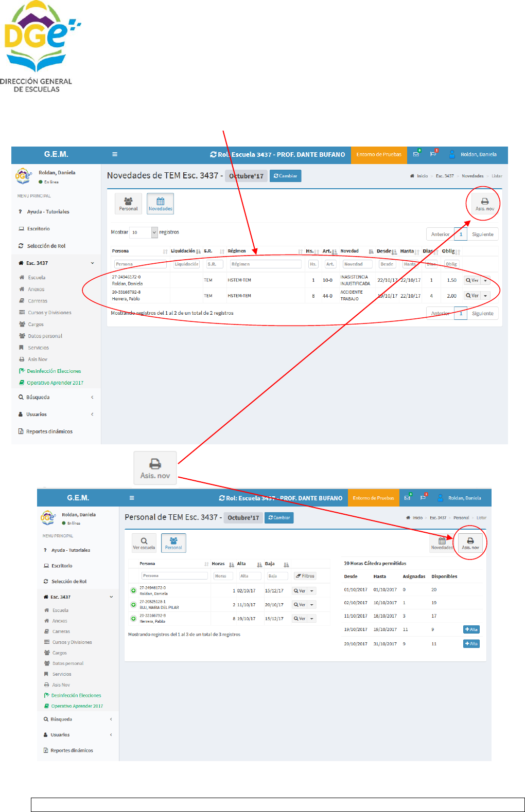Open Cargos in Personal de TEM sidebar
Screen dimensions: 525x812
pyautogui.click(x=59, y=653)
